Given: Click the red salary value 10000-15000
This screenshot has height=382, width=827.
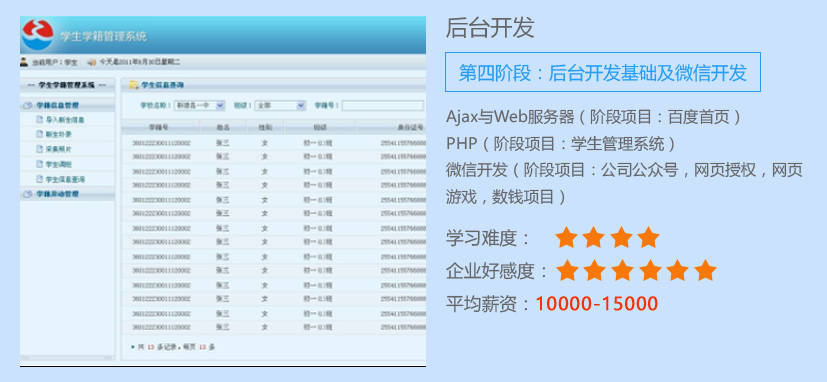Looking at the screenshot, I should pos(597,304).
